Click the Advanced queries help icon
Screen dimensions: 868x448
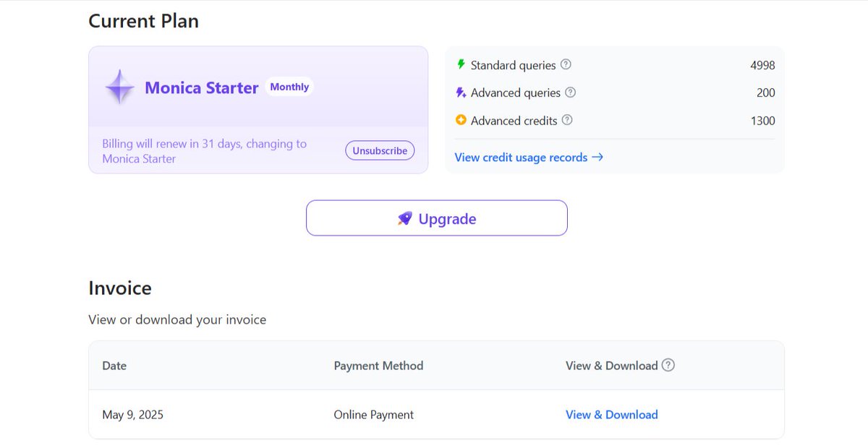(x=570, y=92)
